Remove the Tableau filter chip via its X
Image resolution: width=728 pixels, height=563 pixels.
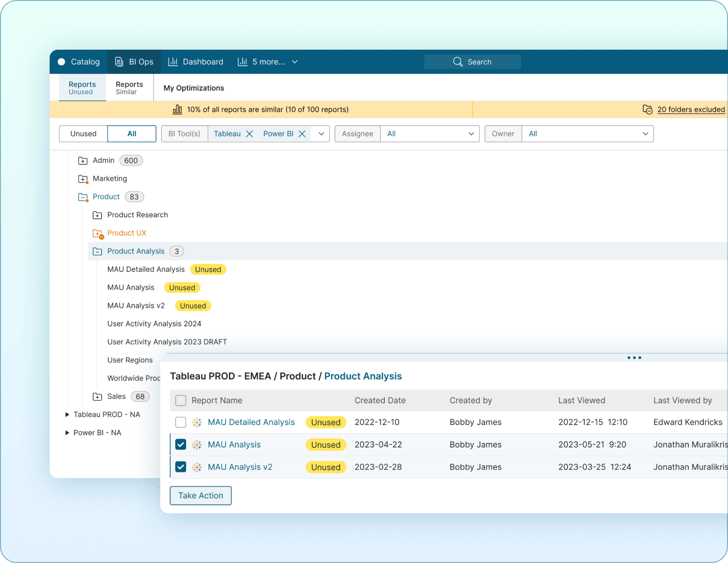click(x=249, y=134)
